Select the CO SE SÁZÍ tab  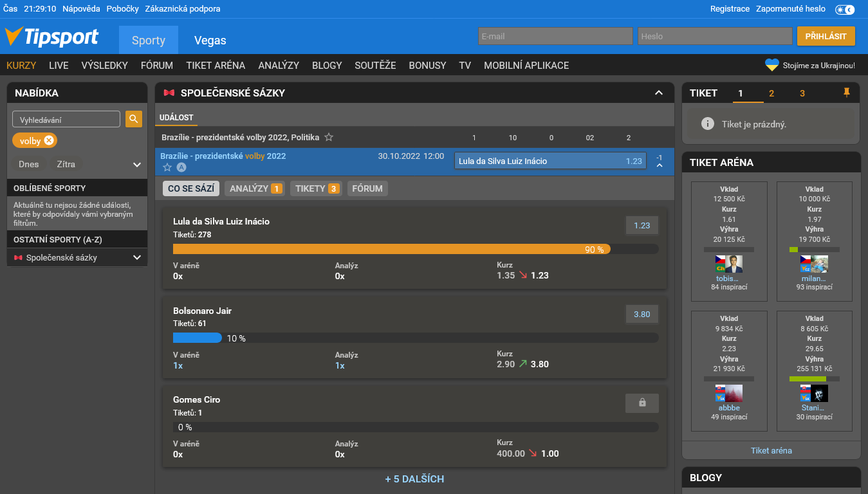click(x=191, y=188)
